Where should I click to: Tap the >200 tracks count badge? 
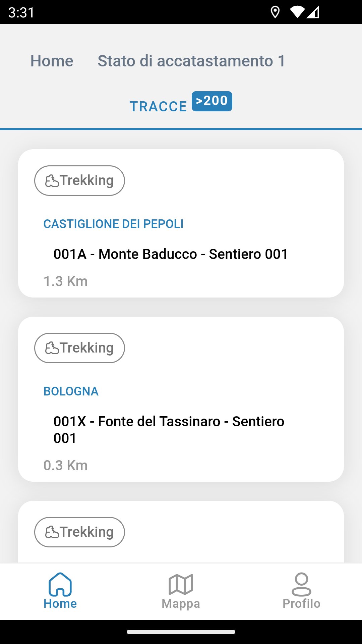pyautogui.click(x=212, y=101)
